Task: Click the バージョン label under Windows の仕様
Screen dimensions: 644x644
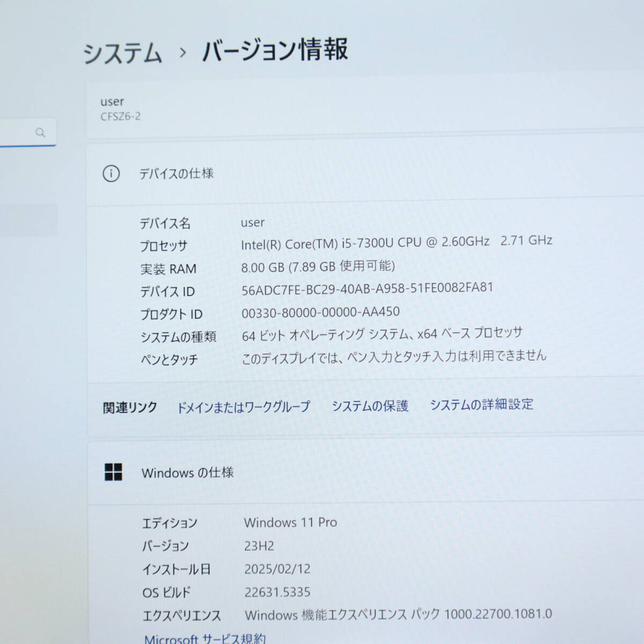Action: pyautogui.click(x=165, y=546)
